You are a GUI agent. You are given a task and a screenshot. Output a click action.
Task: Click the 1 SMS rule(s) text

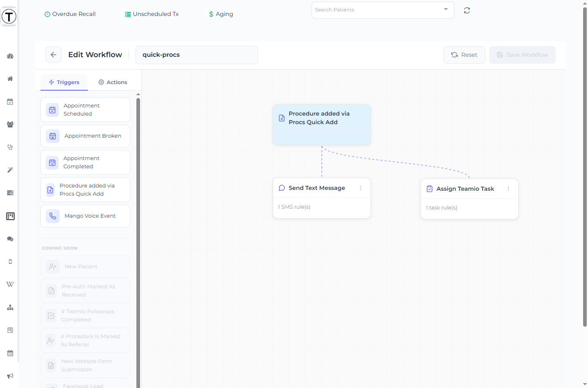[x=294, y=207]
